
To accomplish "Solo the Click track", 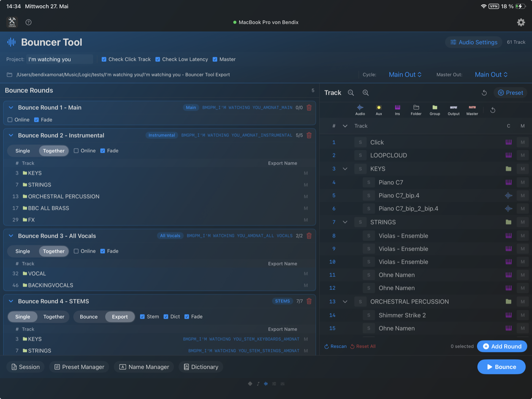I will 360,142.
